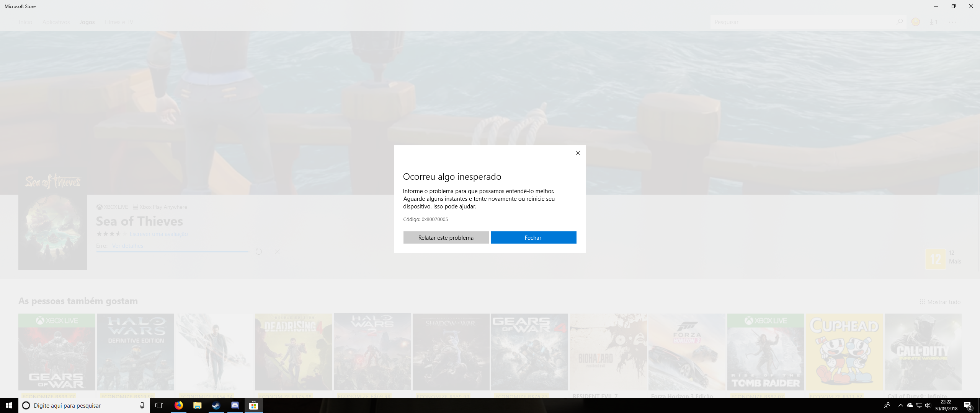Click the Microsoft Store taskbar icon
This screenshot has width=980, height=413.
point(253,405)
